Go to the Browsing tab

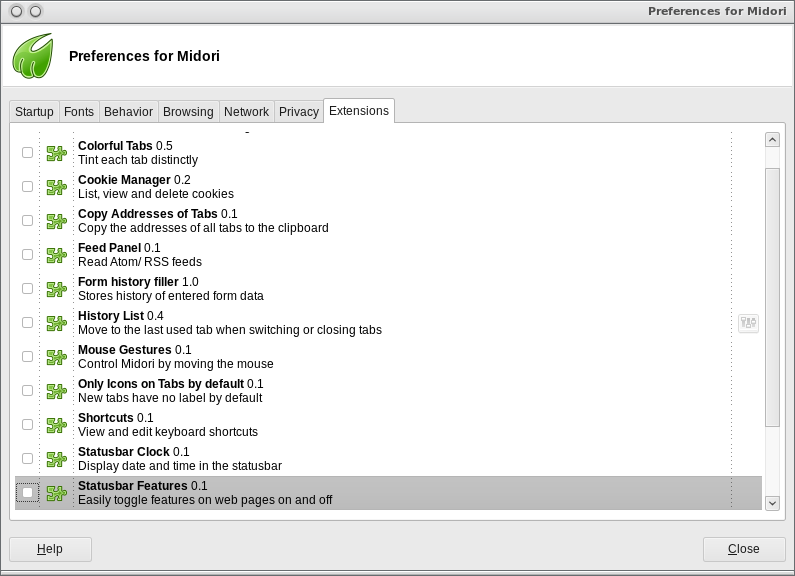tap(188, 112)
